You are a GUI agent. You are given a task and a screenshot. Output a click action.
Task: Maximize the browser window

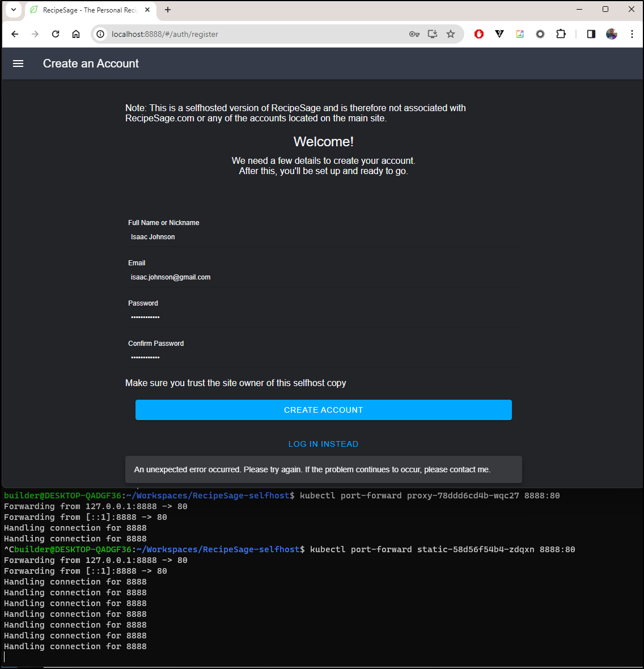(x=605, y=10)
